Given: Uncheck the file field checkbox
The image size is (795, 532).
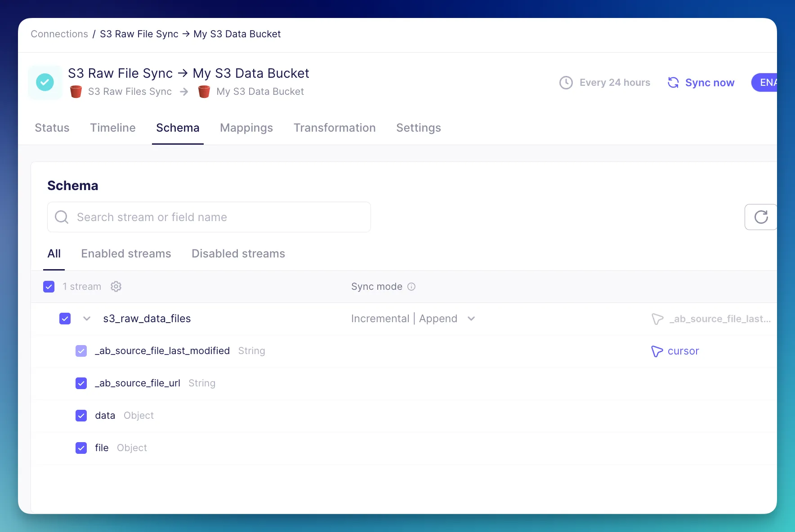Looking at the screenshot, I should click(x=81, y=448).
